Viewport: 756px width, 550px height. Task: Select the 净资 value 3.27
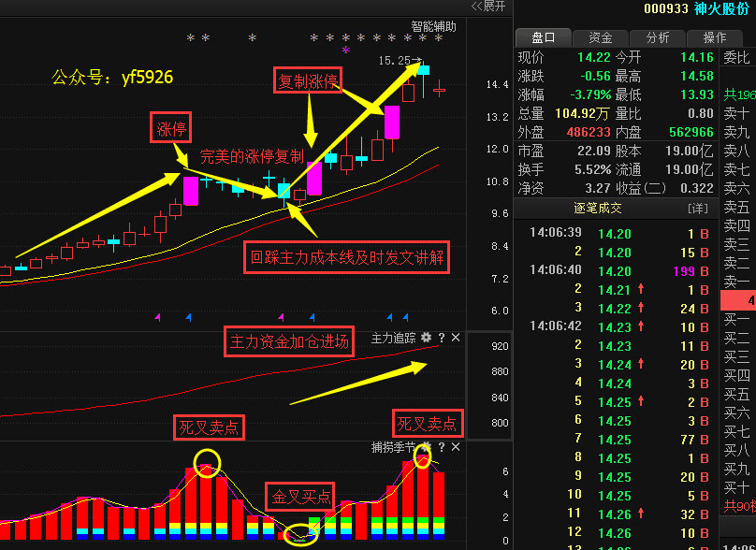click(598, 188)
